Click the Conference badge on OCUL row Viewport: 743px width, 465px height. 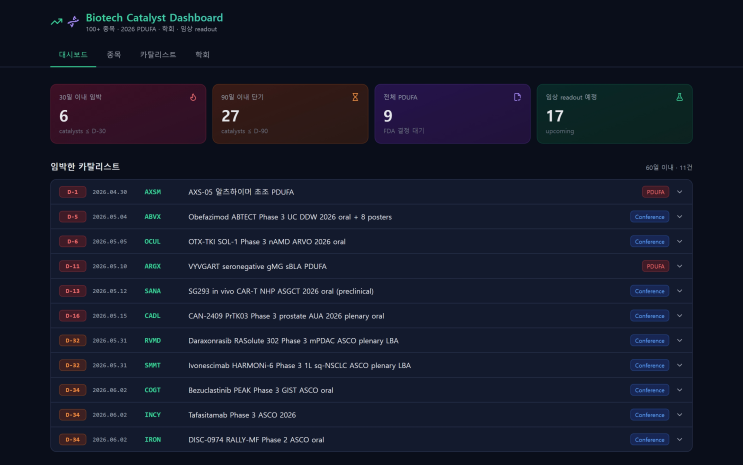pyautogui.click(x=649, y=241)
